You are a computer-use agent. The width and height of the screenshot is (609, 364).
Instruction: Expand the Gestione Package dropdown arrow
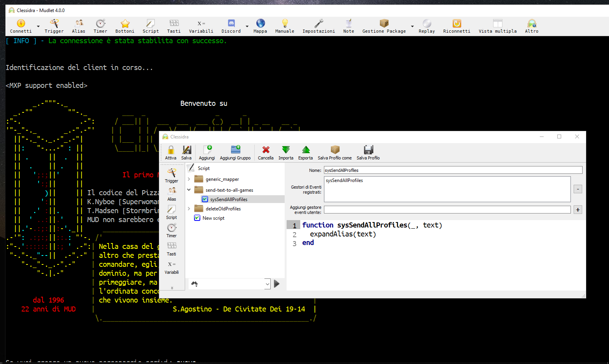point(412,26)
